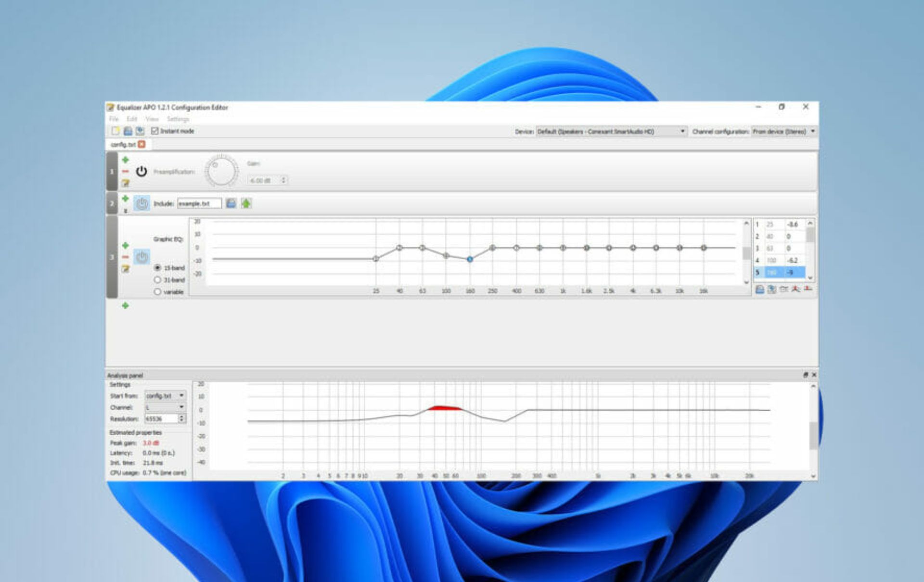This screenshot has height=582, width=924.
Task: Open the Device dropdown
Action: point(611,131)
